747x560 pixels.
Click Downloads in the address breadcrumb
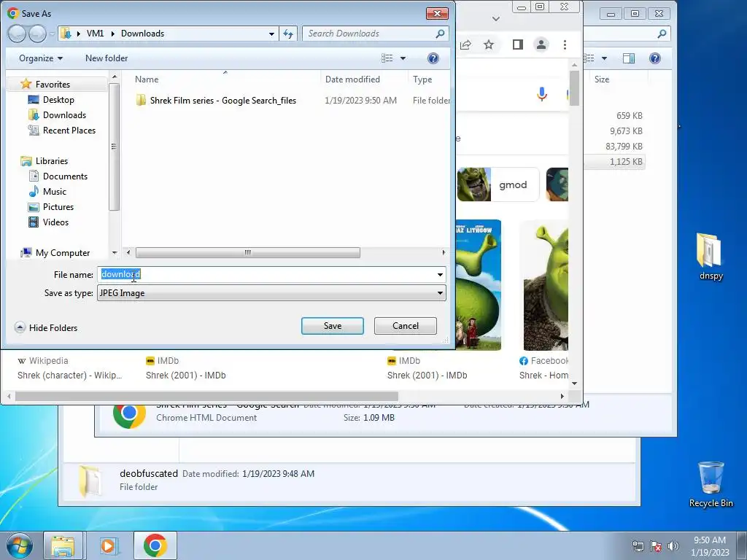tap(142, 34)
